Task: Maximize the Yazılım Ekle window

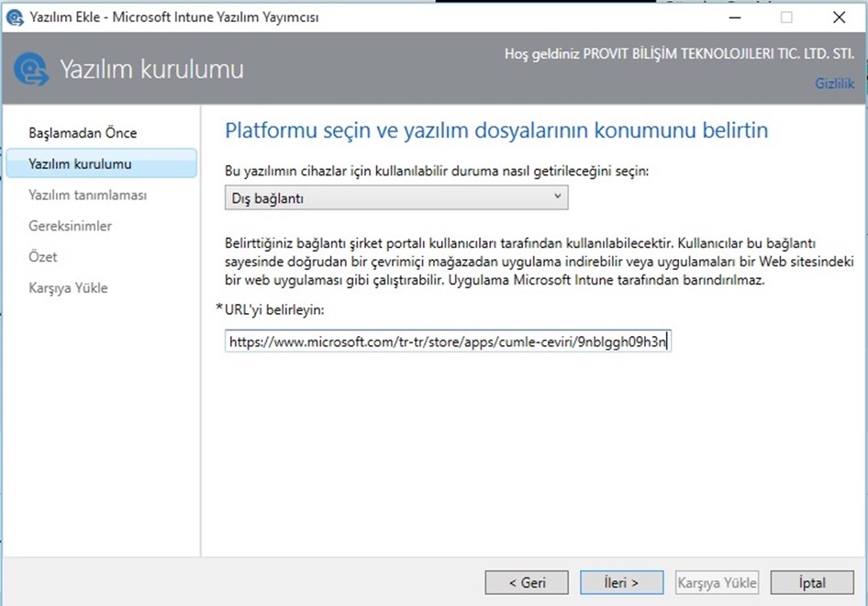Action: [x=786, y=17]
